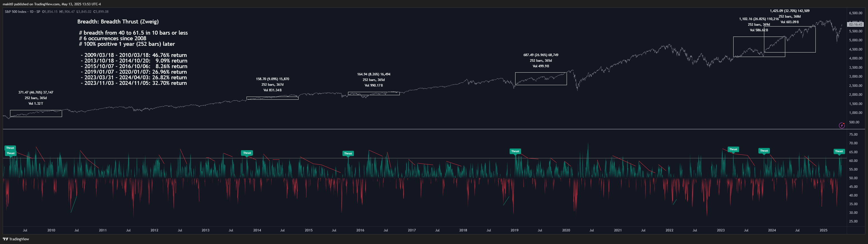Screen dimensions: 868x244
Task: Select the Thrust marker in spring 2023
Action: tap(733, 149)
